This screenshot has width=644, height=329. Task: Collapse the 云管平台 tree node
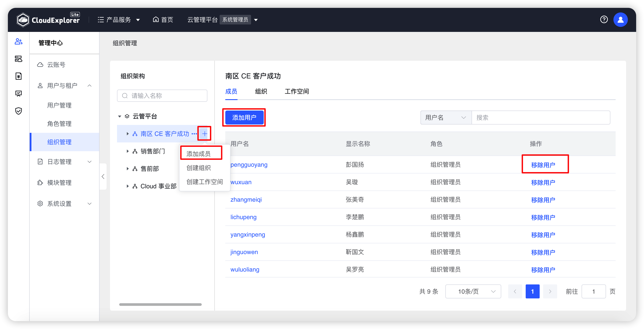click(119, 116)
